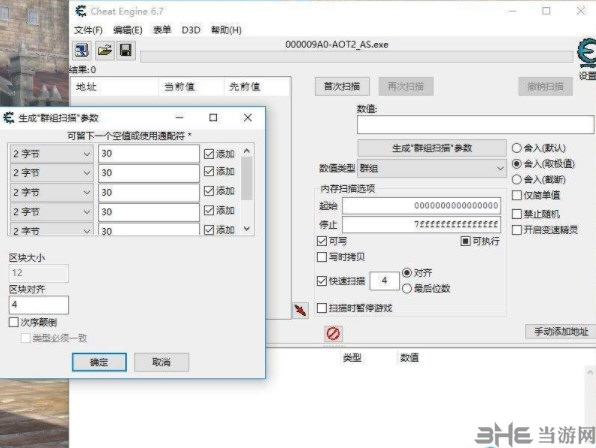Expand first row 2字节 type dropdown
Screen dimensions: 596x448
(x=51, y=154)
